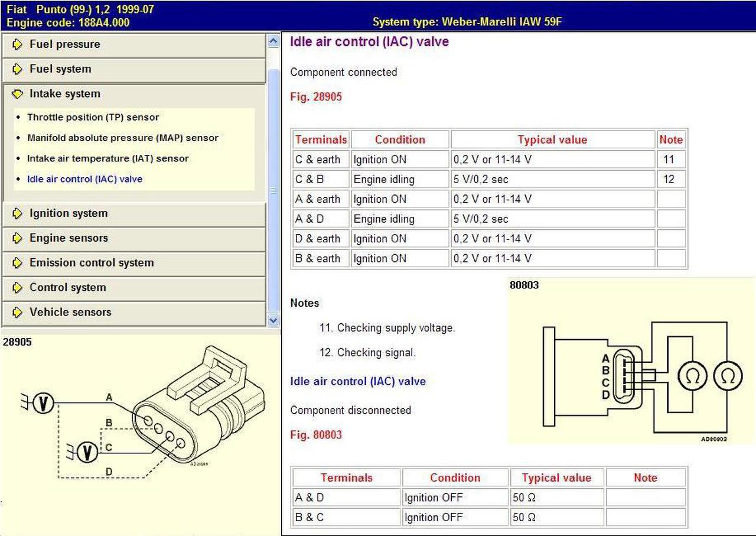The height and width of the screenshot is (536, 756).
Task: Open the Fuel pressure menu section
Action: pyautogui.click(x=134, y=44)
